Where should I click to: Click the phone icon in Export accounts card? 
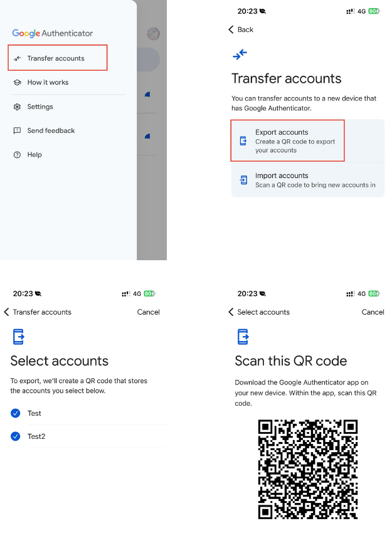[243, 141]
